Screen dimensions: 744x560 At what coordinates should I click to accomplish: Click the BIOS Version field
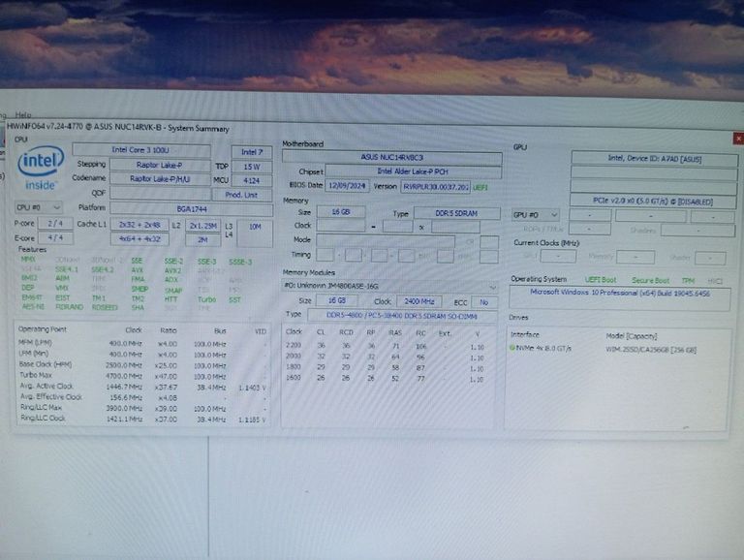coord(435,186)
